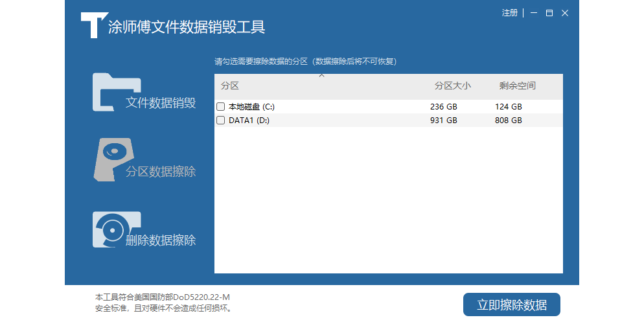Click the 236 GB size value
The width and height of the screenshot is (644, 322).
[444, 107]
